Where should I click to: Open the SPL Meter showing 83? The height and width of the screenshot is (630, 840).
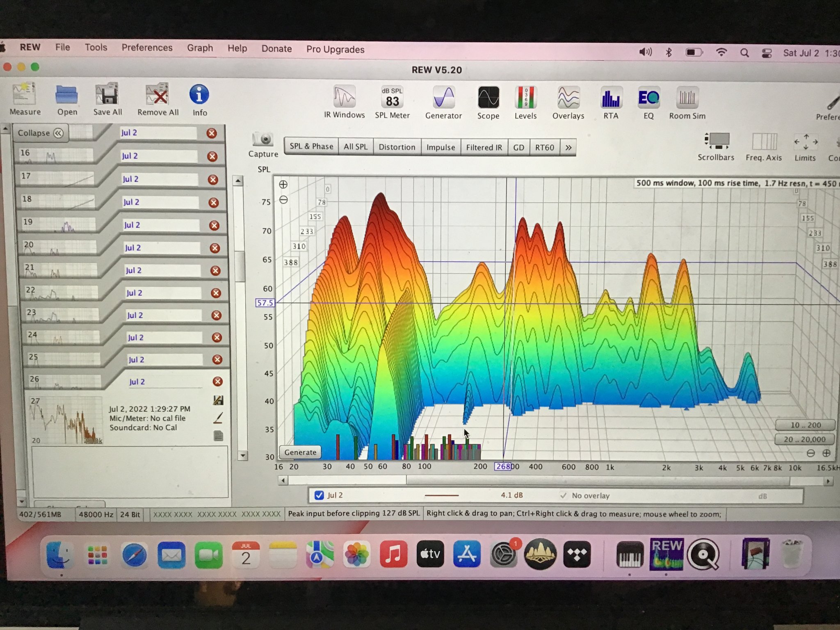pos(392,103)
